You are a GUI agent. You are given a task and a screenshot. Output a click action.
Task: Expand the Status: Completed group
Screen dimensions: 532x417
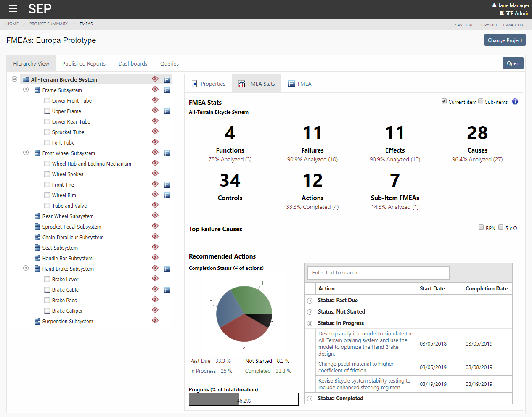[310, 398]
